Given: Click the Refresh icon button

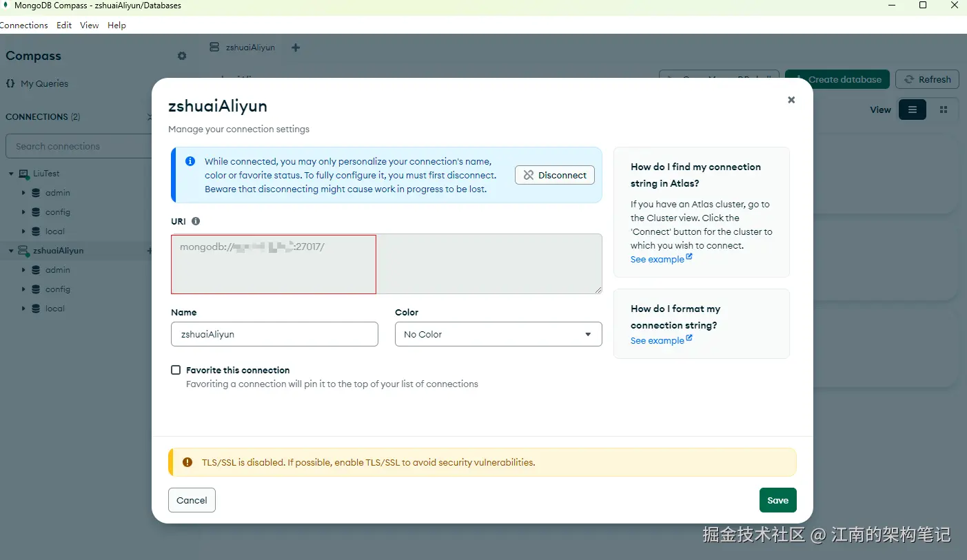Looking at the screenshot, I should (x=927, y=79).
